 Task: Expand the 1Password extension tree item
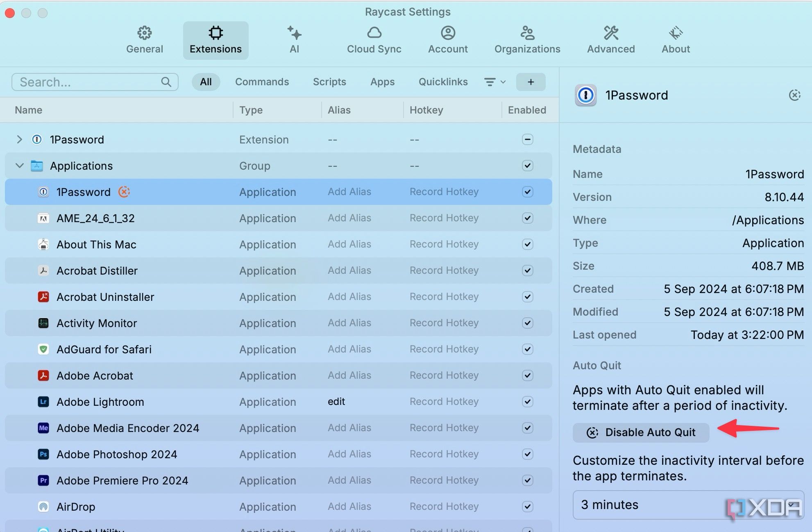click(x=20, y=139)
